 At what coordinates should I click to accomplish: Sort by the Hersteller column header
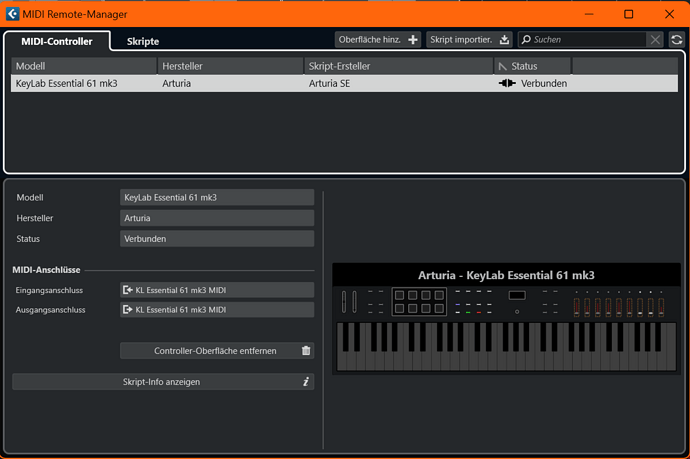pyautogui.click(x=231, y=66)
